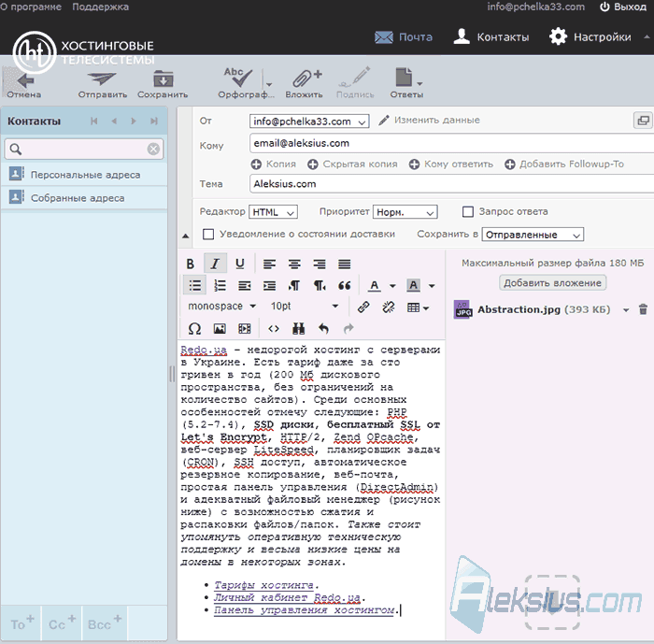
Task: Save the draft with Сохранить
Action: click(163, 85)
